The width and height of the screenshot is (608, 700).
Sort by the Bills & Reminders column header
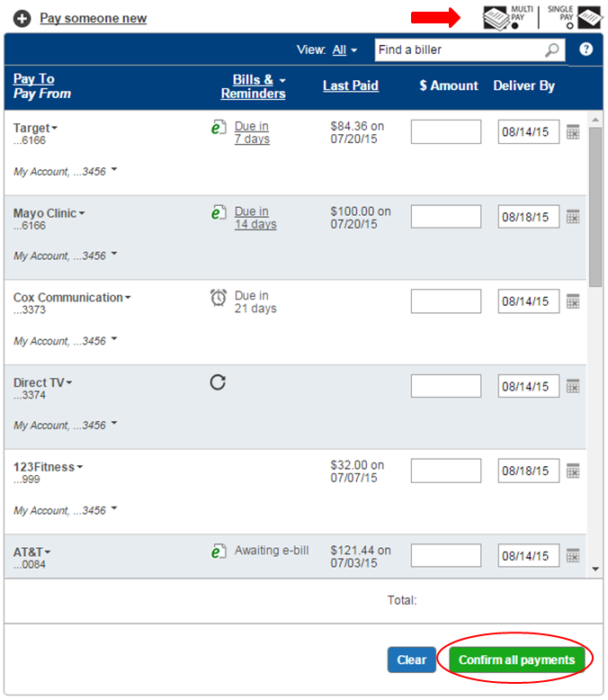pyautogui.click(x=253, y=86)
